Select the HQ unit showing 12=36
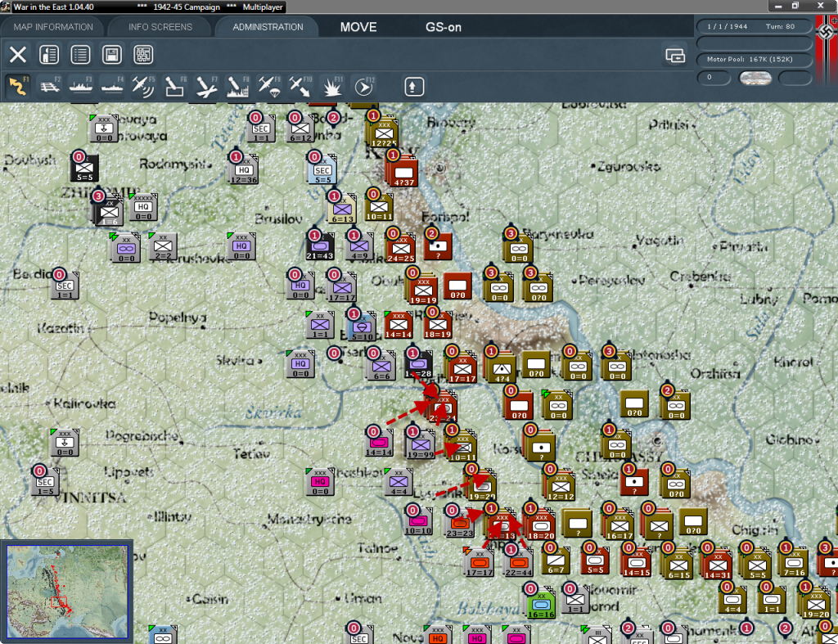This screenshot has width=838, height=644. pos(244,170)
